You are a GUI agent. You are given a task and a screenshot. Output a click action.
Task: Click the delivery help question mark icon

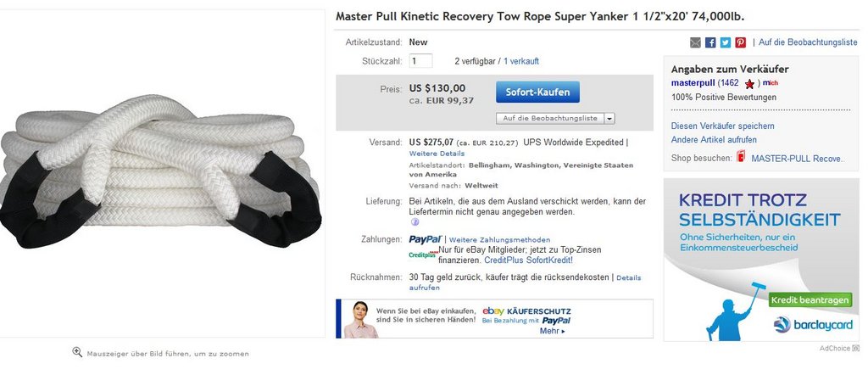[x=413, y=222]
